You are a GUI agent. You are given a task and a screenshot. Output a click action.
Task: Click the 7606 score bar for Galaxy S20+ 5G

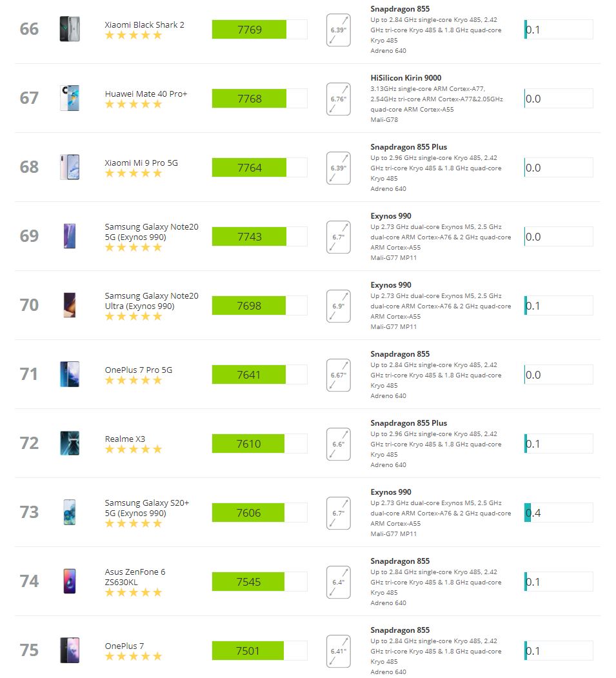[259, 513]
